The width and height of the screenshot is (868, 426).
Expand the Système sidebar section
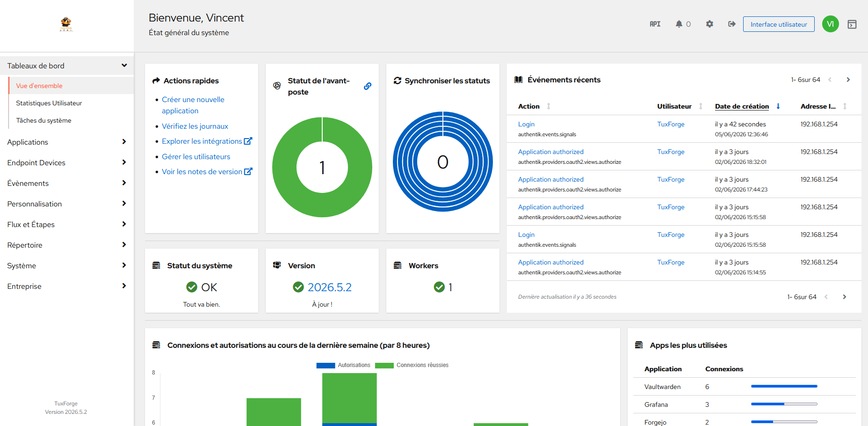click(67, 265)
